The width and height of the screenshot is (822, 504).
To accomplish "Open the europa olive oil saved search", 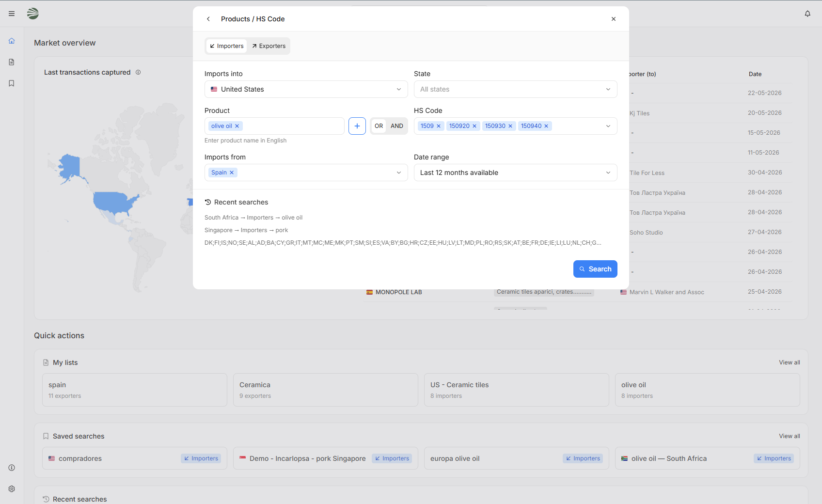I will [517, 458].
